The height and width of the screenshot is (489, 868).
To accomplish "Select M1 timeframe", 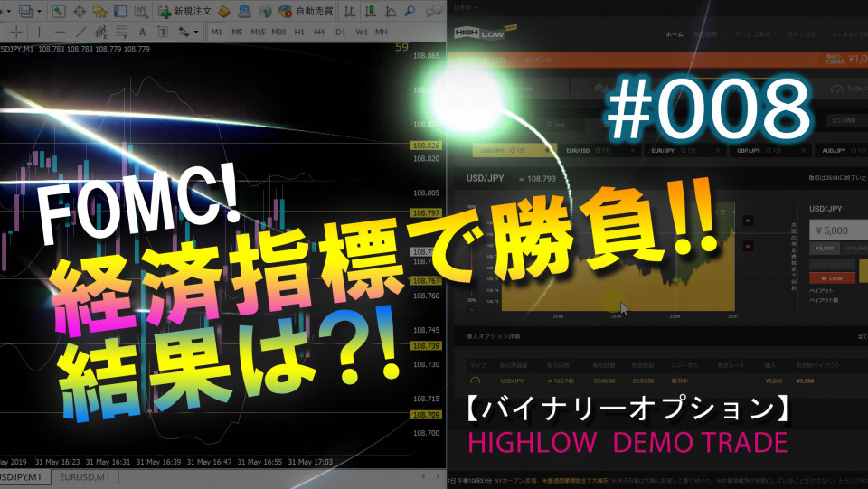I will (x=216, y=32).
